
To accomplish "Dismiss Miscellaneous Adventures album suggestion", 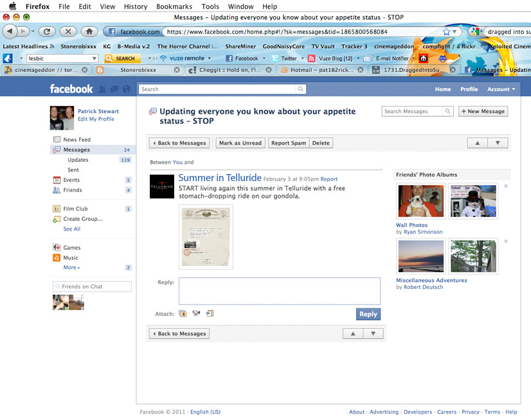I will 505,241.
